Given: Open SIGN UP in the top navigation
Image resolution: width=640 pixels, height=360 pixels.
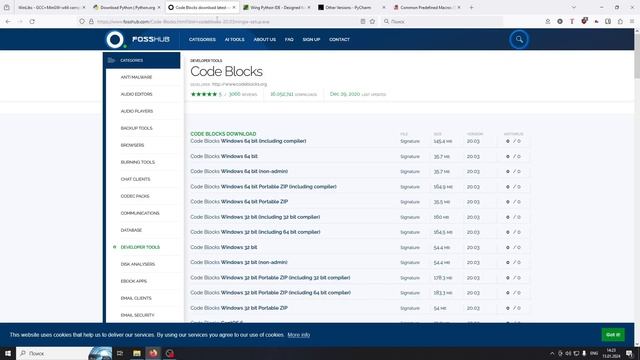Looking at the screenshot, I should [x=311, y=40].
